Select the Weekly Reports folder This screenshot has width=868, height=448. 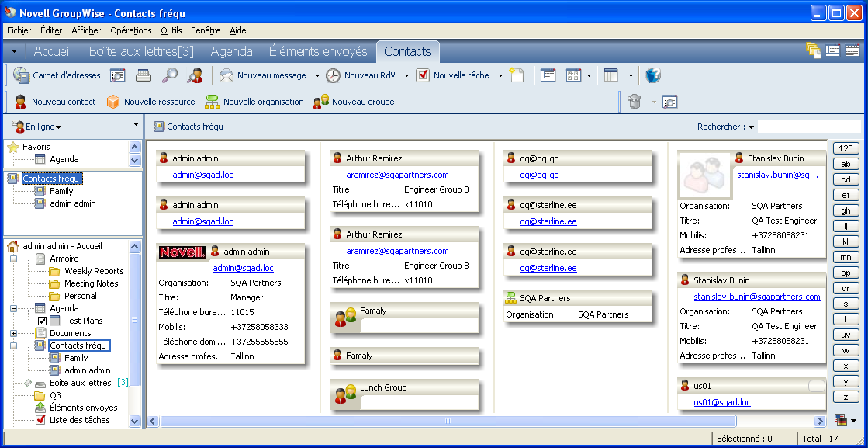(x=94, y=271)
